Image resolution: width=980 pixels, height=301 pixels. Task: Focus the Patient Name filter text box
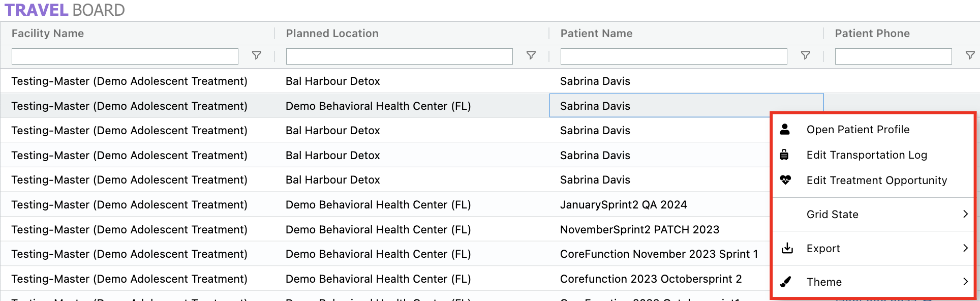tap(673, 56)
